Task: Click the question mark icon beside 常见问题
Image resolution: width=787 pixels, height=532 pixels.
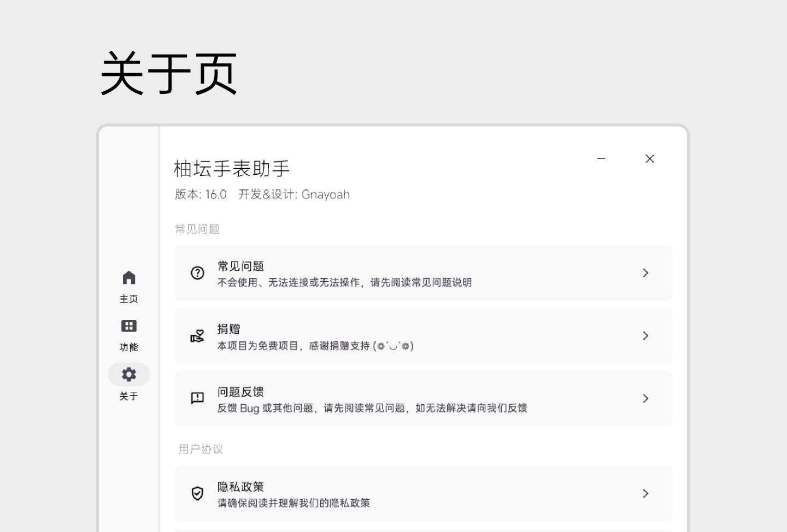Action: coord(197,273)
